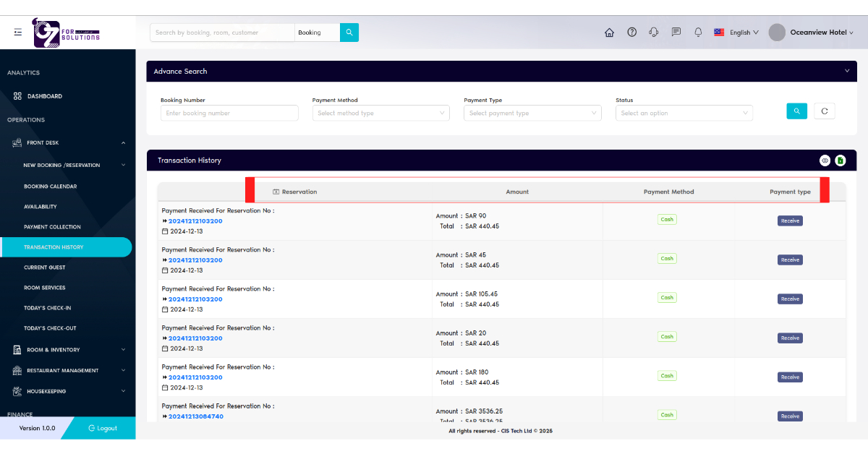Viewport: 868px width, 454px height.
Task: Click the sidebar hamburger menu icon
Action: pos(18,32)
